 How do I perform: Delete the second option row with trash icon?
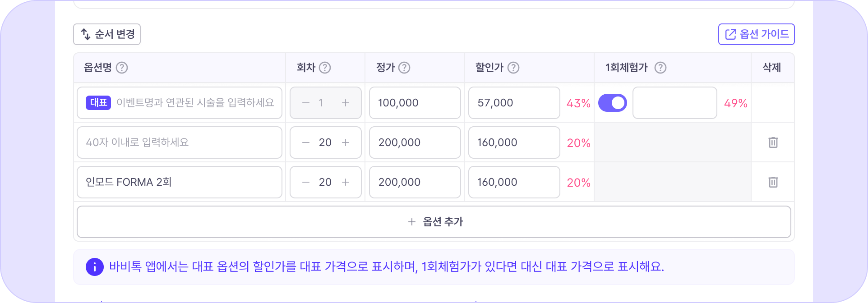(773, 142)
